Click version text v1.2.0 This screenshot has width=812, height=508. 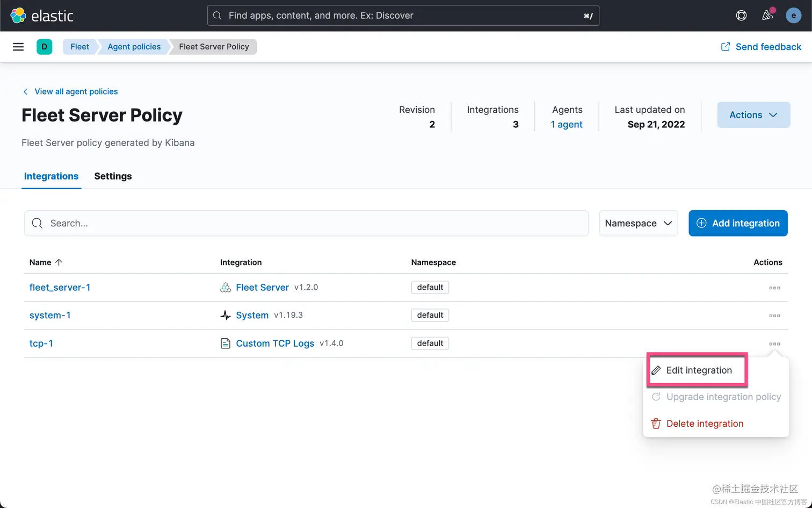pos(306,288)
